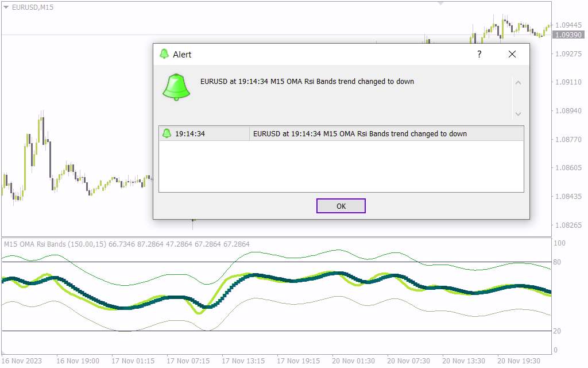This screenshot has width=588, height=368.
Task: Click small bell icon in Alert title bar
Action: click(164, 54)
